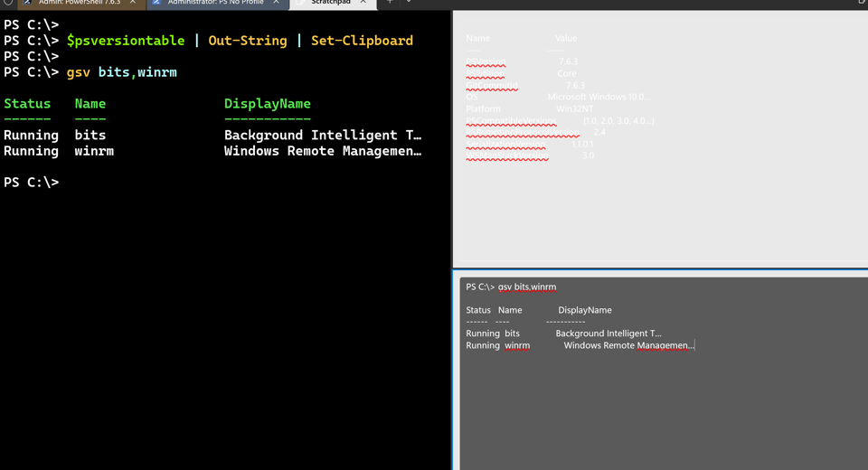Click DisplayName header in the lower scratchpad pane
The width and height of the screenshot is (868, 470).
click(585, 310)
